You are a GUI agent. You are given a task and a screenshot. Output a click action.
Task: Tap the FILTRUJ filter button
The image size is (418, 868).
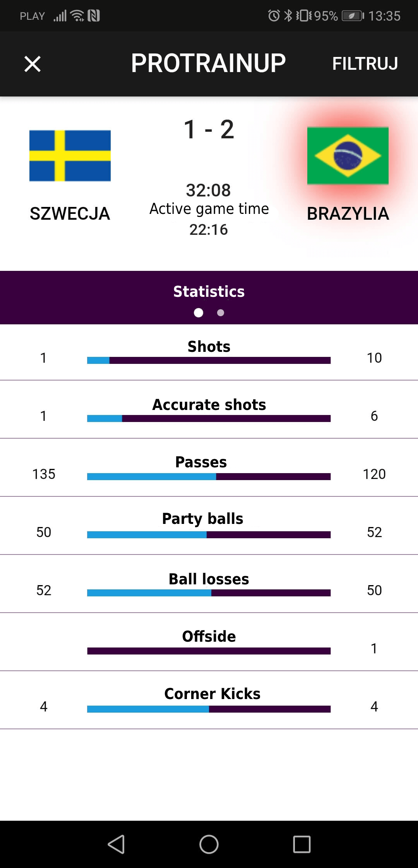(365, 64)
